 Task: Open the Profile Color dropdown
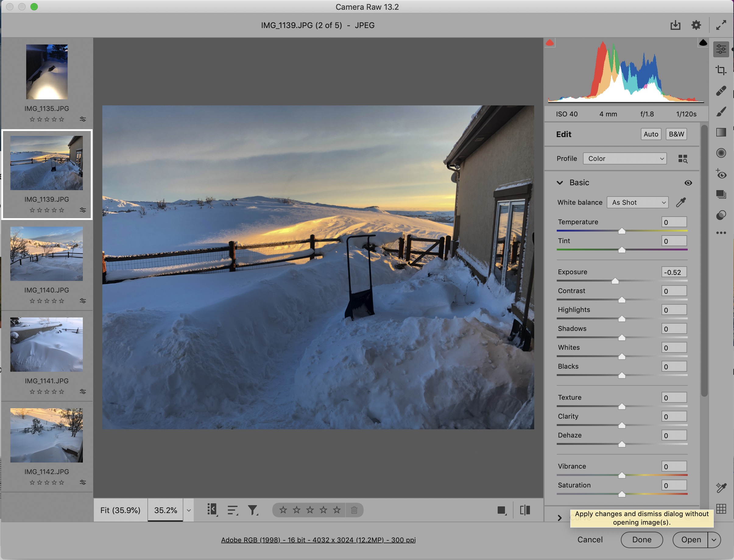pos(624,159)
